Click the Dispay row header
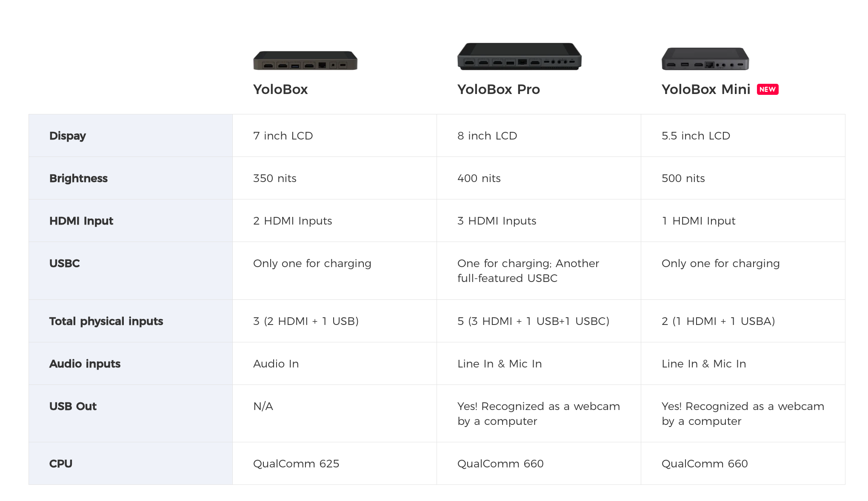Viewport: 868px width, 501px height. (68, 136)
